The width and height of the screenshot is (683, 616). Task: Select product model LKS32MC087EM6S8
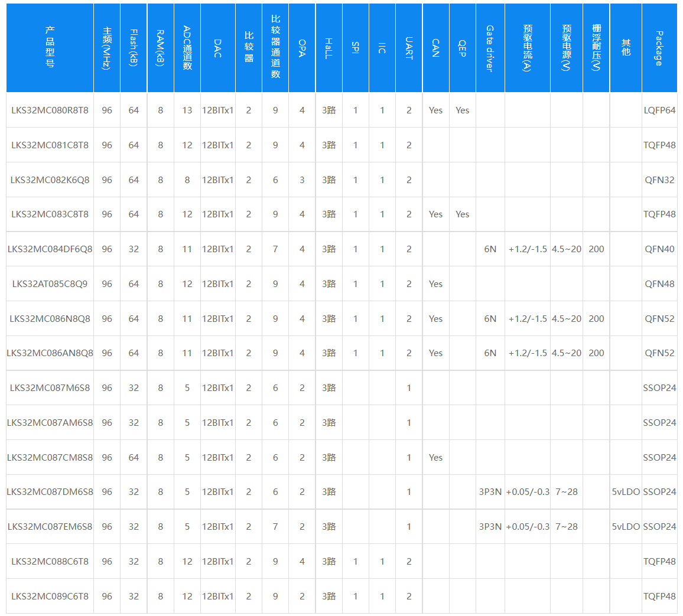point(50,527)
